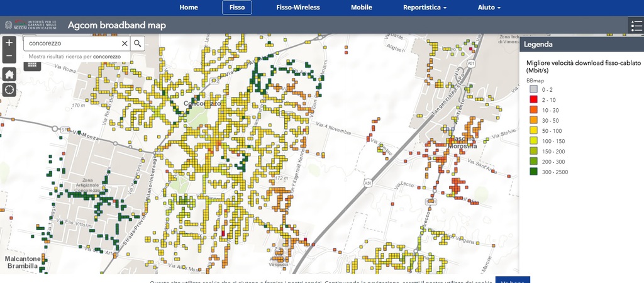Open the Home menu item

189,8
